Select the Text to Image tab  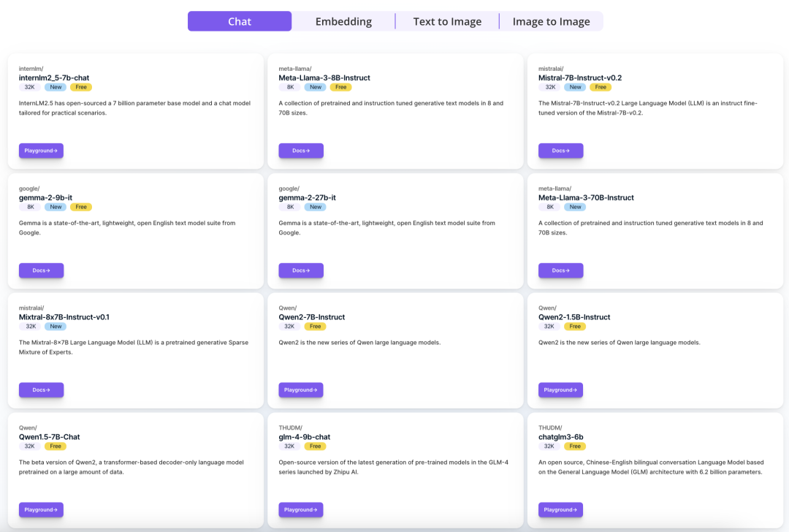pos(447,21)
